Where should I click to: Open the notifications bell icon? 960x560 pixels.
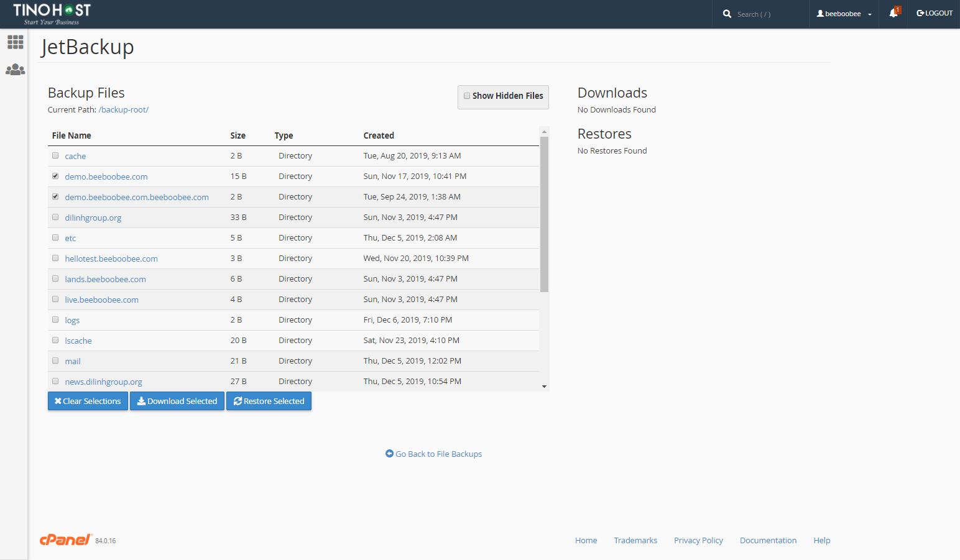pos(893,13)
